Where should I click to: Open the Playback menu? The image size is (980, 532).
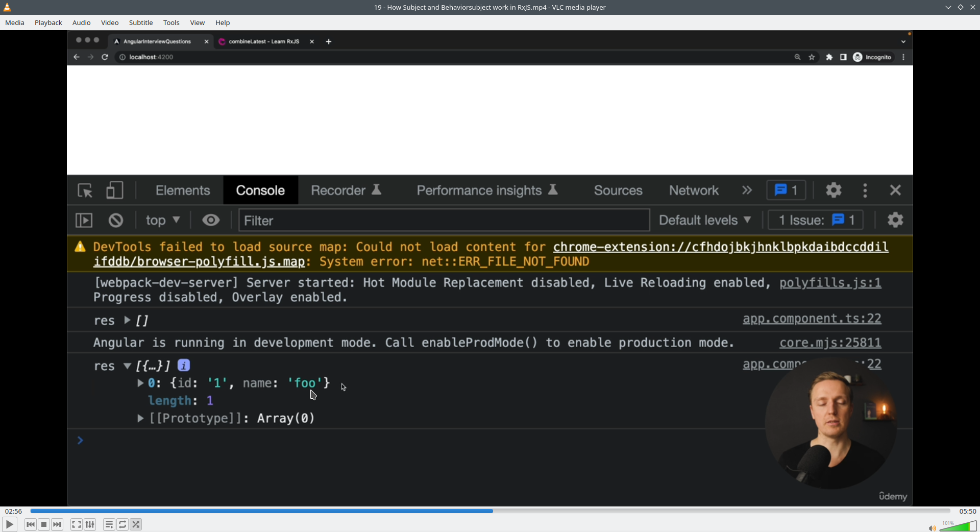48,22
